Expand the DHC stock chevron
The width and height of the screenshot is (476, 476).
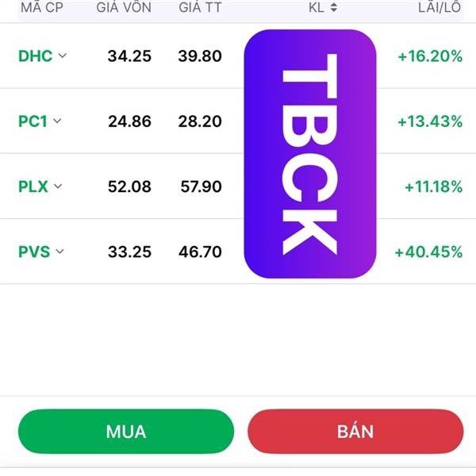[x=63, y=56]
